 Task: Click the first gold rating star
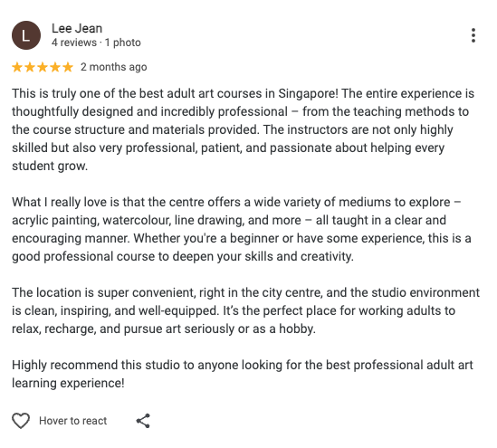tap(17, 67)
